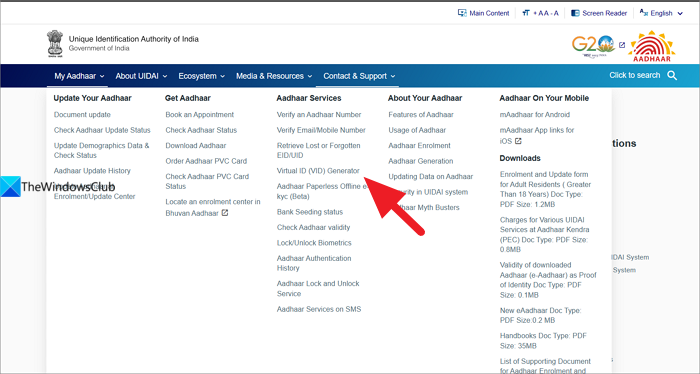Select Verify an Aadhaar Number

(x=319, y=115)
